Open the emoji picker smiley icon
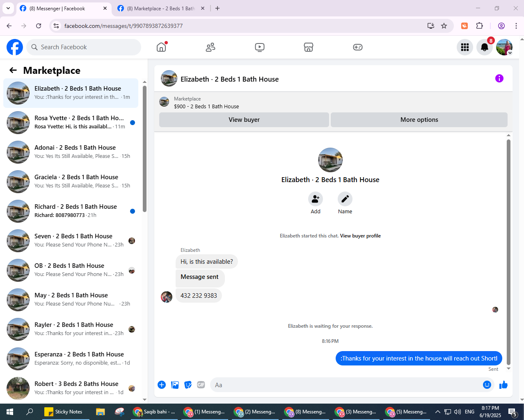This screenshot has width=524, height=420. click(x=487, y=385)
